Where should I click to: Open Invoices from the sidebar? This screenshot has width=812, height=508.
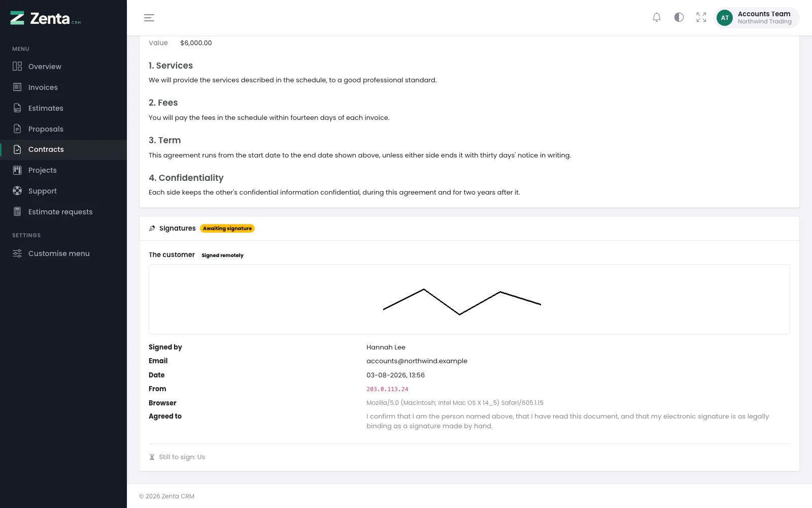pos(63,87)
